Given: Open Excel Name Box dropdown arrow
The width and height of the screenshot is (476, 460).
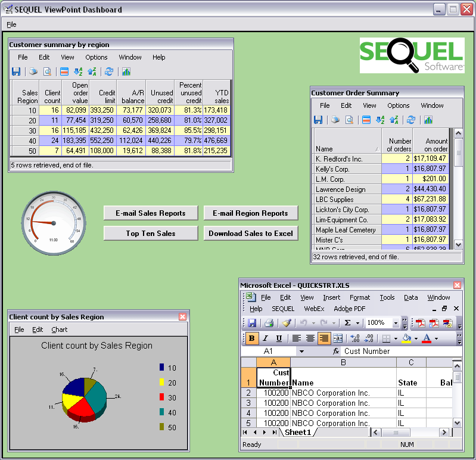Looking at the screenshot, I should (301, 352).
